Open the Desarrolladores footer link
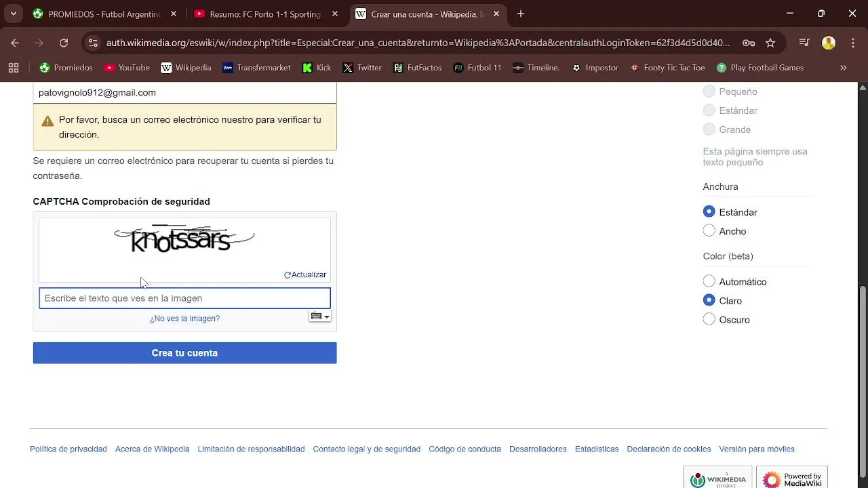 coord(538,449)
